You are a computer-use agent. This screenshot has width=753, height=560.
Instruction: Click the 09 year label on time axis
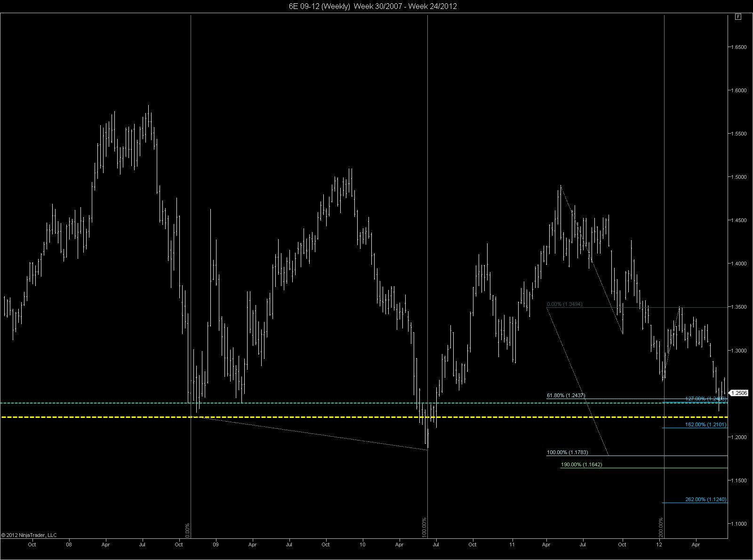click(x=216, y=544)
